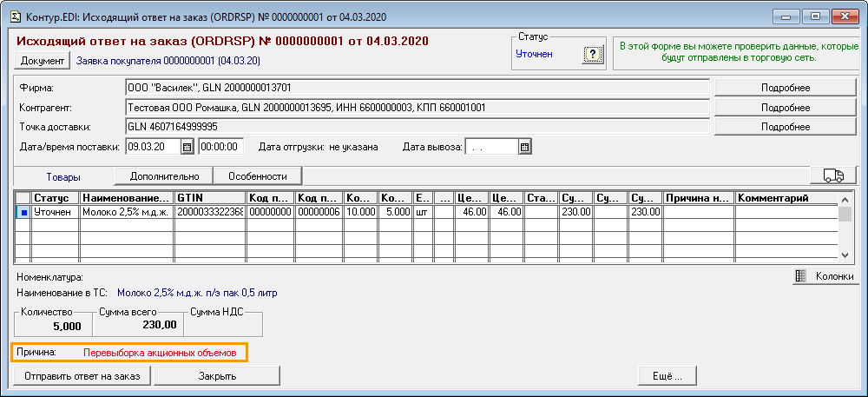
Task: Open the Особенности tab
Action: 257,175
